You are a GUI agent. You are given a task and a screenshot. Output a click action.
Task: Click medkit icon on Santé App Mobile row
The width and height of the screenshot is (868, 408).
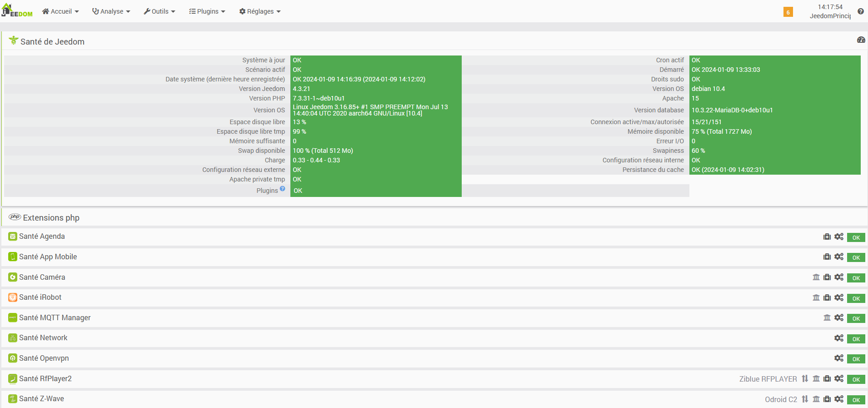pyautogui.click(x=827, y=257)
